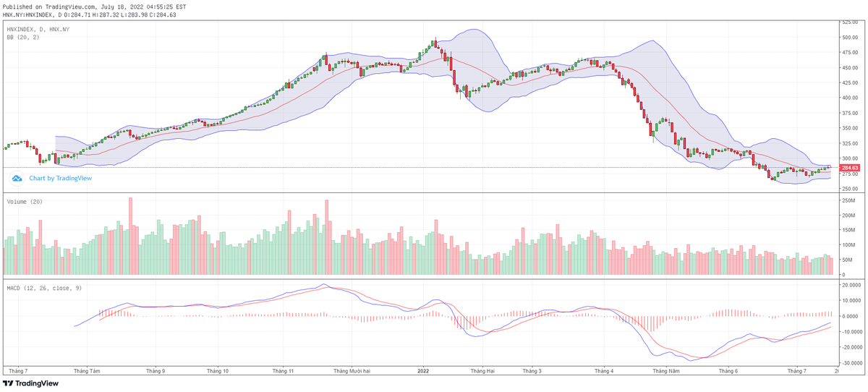Click the red 284.63 current price tag
Screen dimensions: 868x392
[x=848, y=168]
